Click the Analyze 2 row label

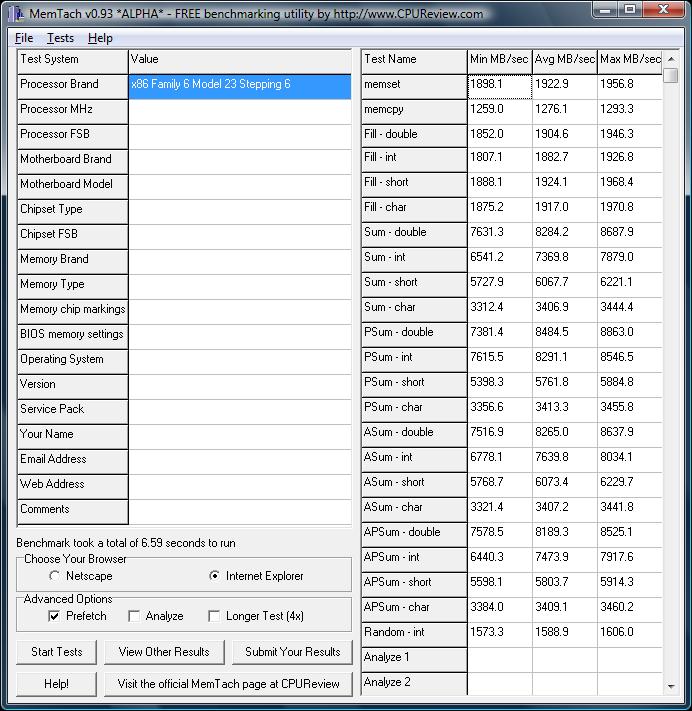pos(414,684)
